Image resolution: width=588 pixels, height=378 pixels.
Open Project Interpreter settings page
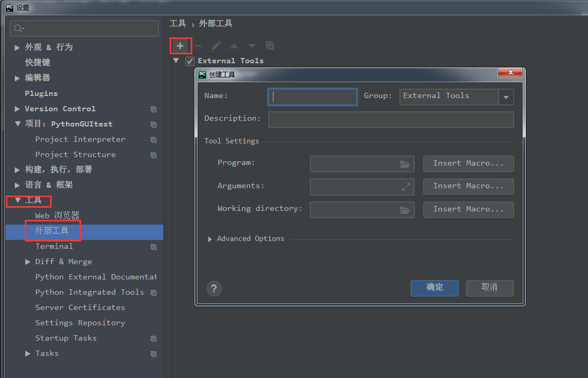[80, 139]
